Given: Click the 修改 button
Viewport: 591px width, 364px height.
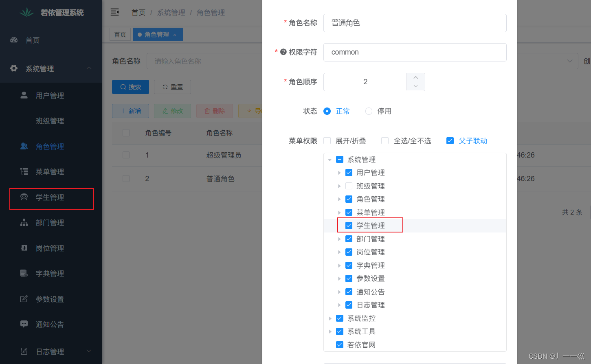Looking at the screenshot, I should point(172,111).
